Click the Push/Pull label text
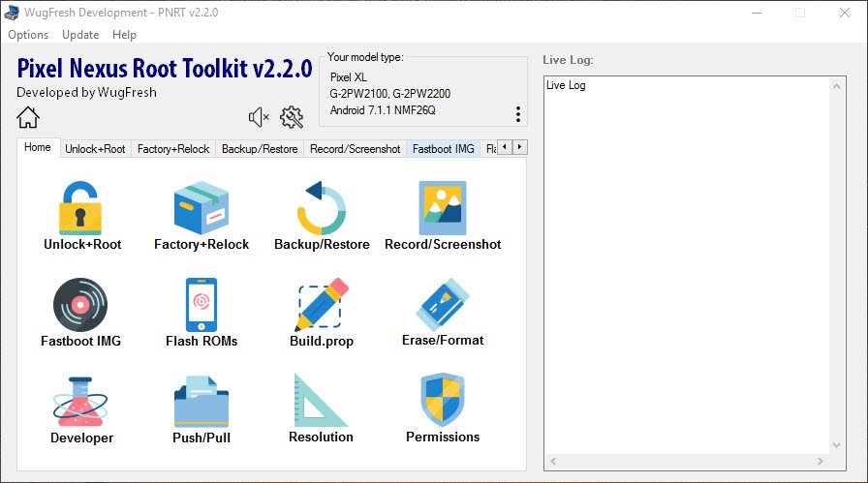 tap(201, 438)
